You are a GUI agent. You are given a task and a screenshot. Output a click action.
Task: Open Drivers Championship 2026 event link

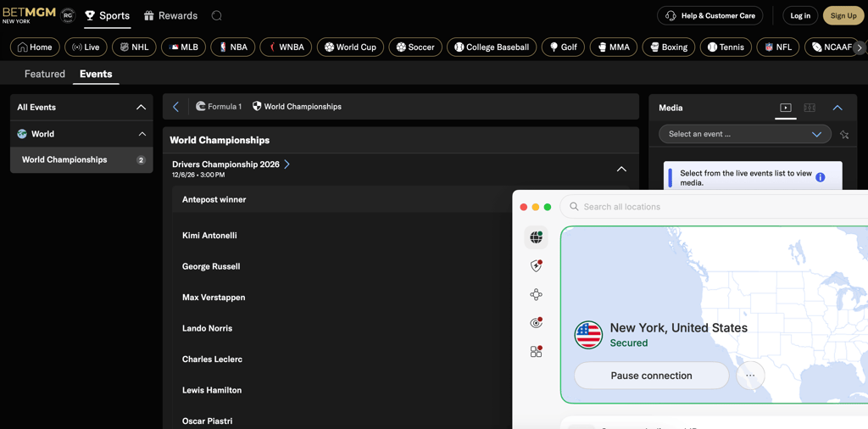coord(231,164)
